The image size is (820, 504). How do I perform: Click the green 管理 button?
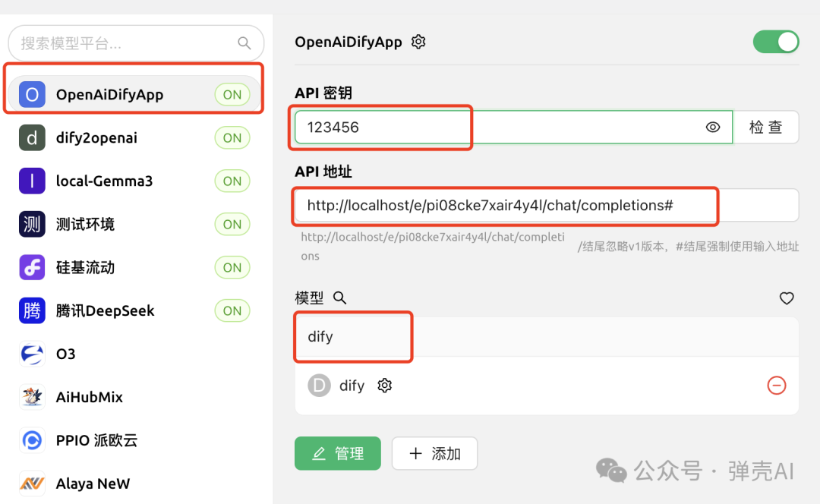point(338,453)
